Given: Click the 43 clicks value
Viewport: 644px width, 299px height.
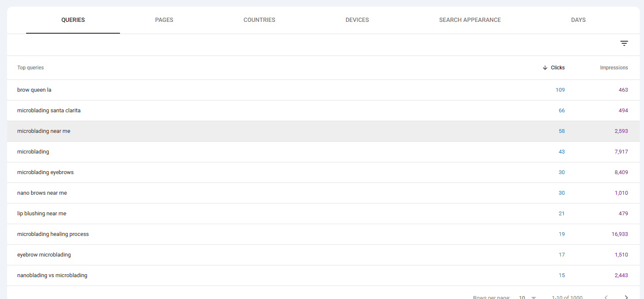Looking at the screenshot, I should pos(562,152).
